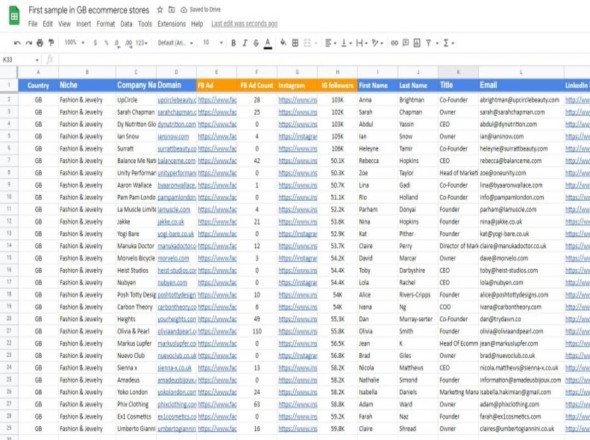Increase decimal places button
This screenshot has height=440, width=590.
pyautogui.click(x=128, y=43)
